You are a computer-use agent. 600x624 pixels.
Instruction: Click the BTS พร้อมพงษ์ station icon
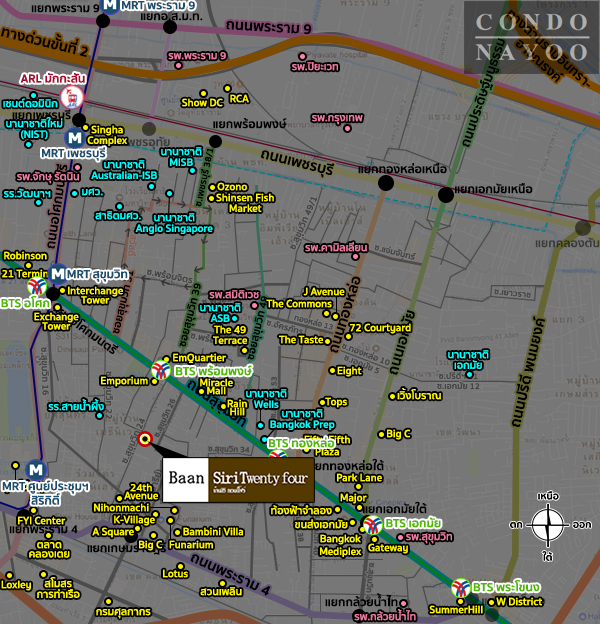click(161, 370)
